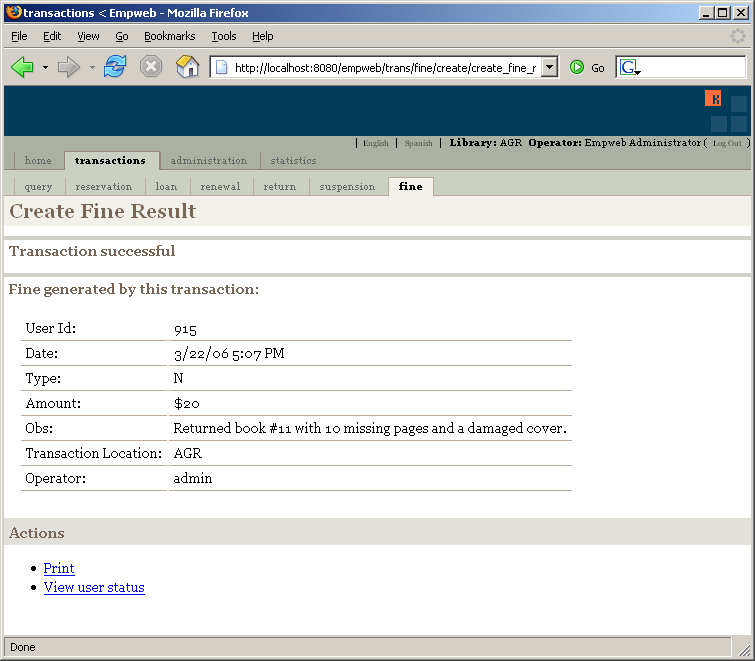The image size is (755, 661).
Task: Click the Operator value admin
Action: (x=193, y=479)
